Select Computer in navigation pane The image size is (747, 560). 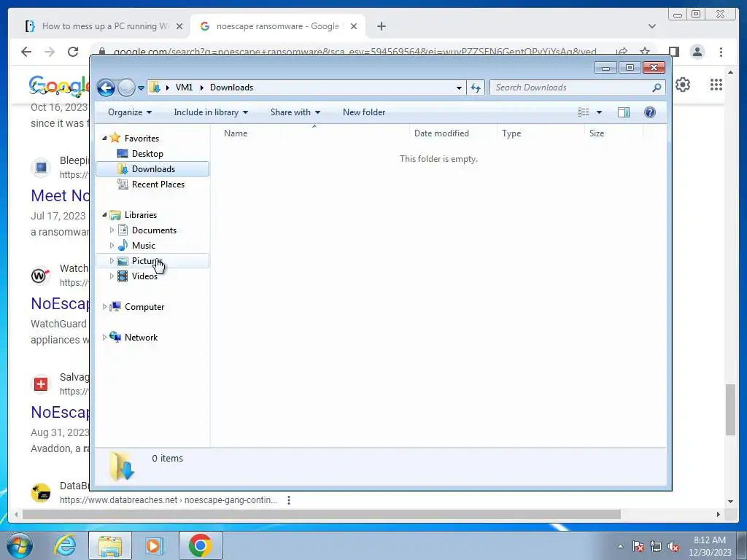pos(144,307)
